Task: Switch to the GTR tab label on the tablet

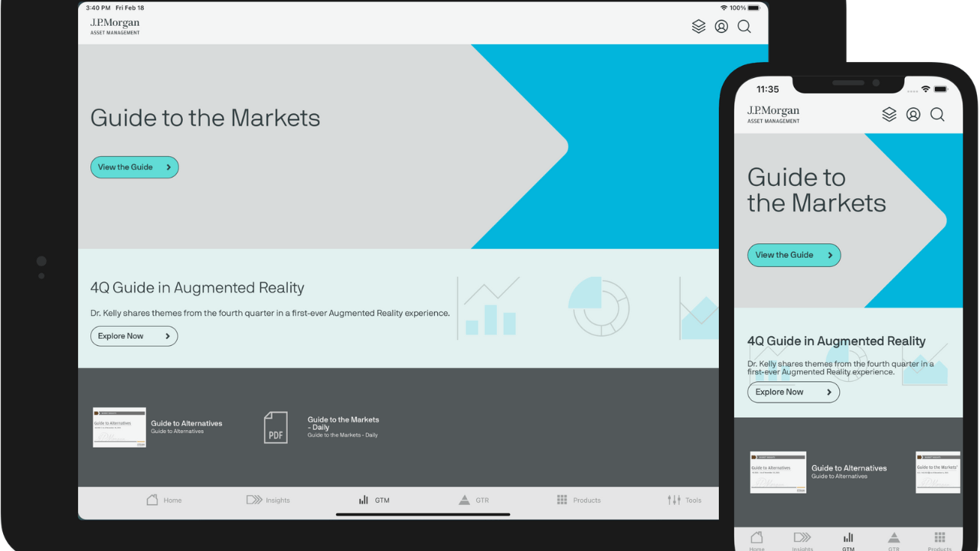Action: [x=482, y=500]
